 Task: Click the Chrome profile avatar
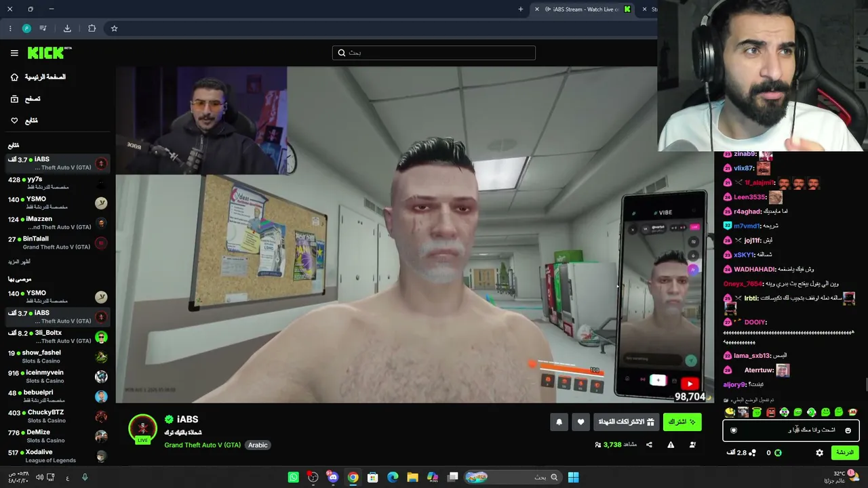(x=26, y=28)
